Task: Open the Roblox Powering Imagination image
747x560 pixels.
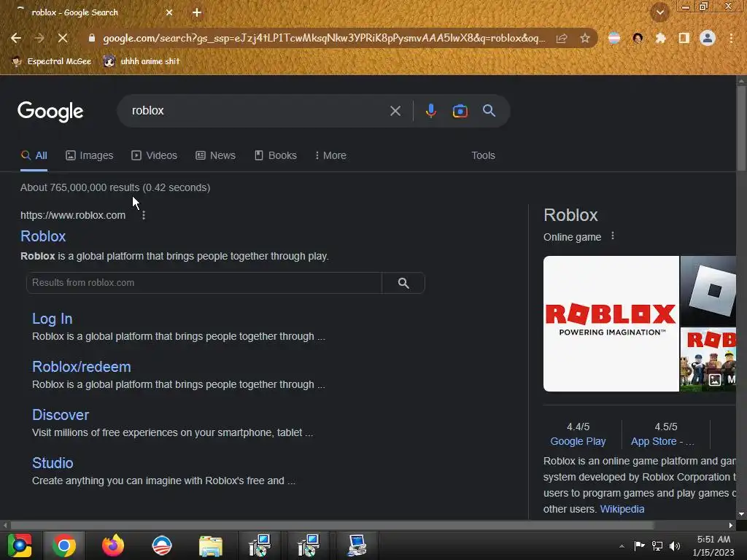Action: pyautogui.click(x=611, y=324)
